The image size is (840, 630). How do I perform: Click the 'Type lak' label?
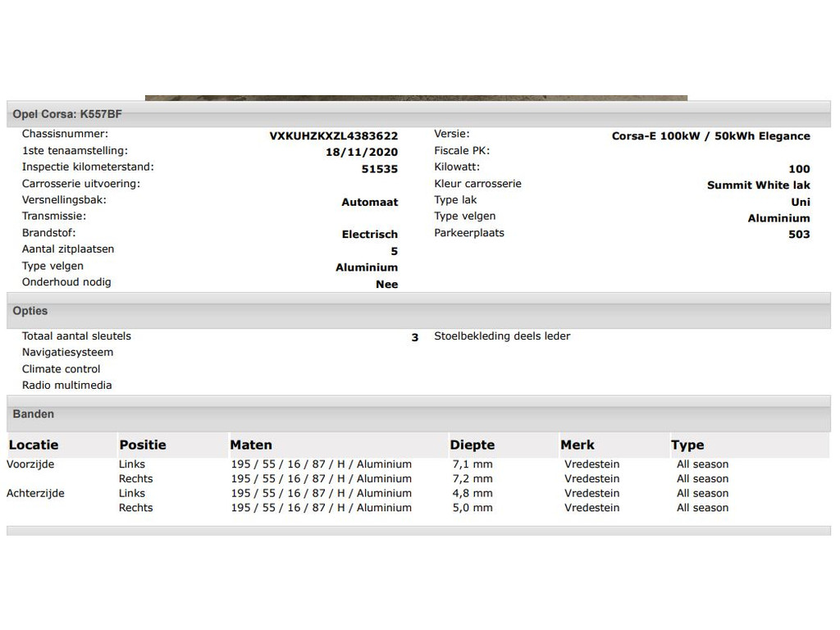pyautogui.click(x=455, y=200)
